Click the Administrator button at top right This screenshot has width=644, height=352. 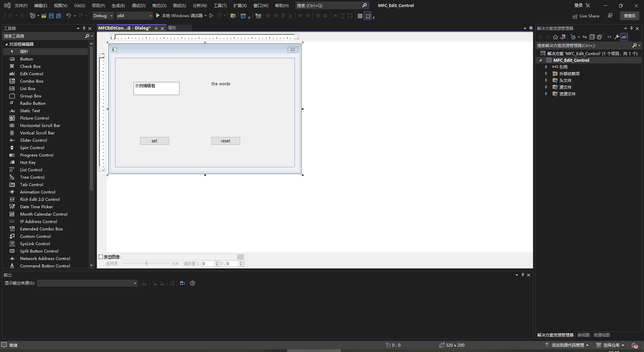pos(630,16)
